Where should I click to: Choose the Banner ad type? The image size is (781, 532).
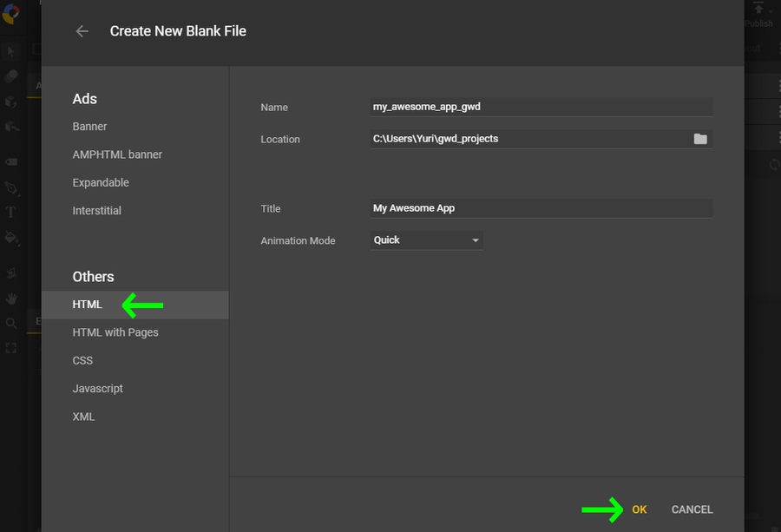pos(90,127)
